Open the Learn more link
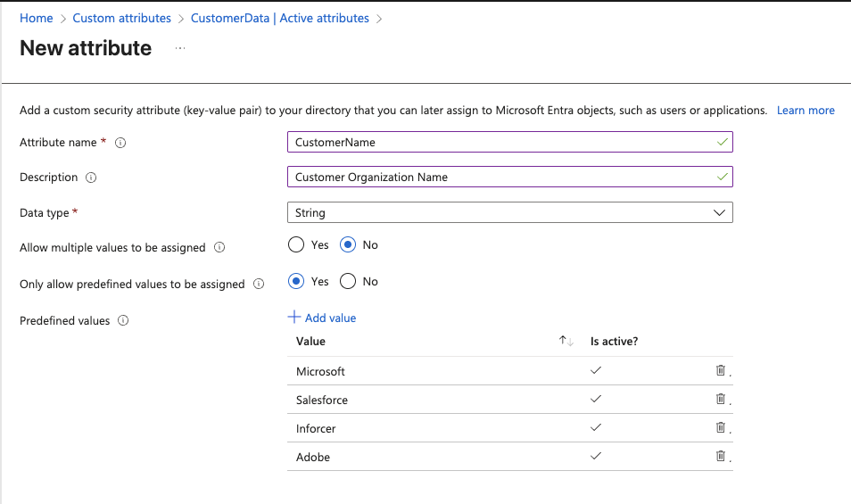This screenshot has width=851, height=504. [x=806, y=111]
